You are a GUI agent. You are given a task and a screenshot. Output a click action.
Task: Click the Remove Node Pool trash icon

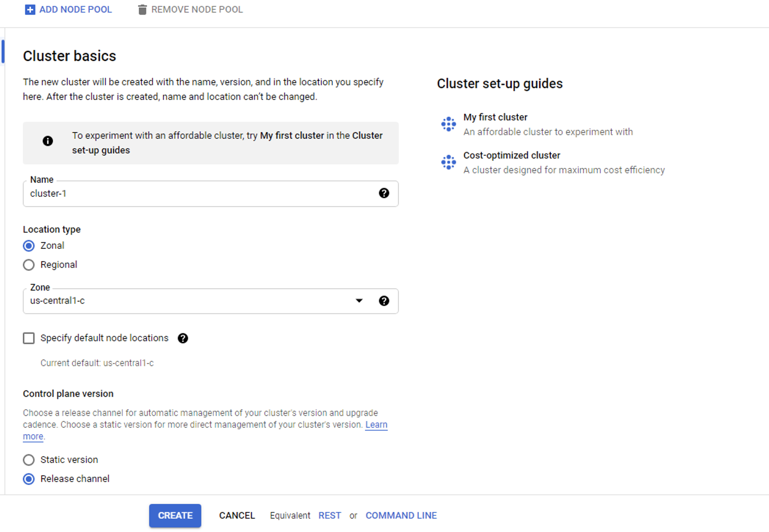pyautogui.click(x=142, y=10)
